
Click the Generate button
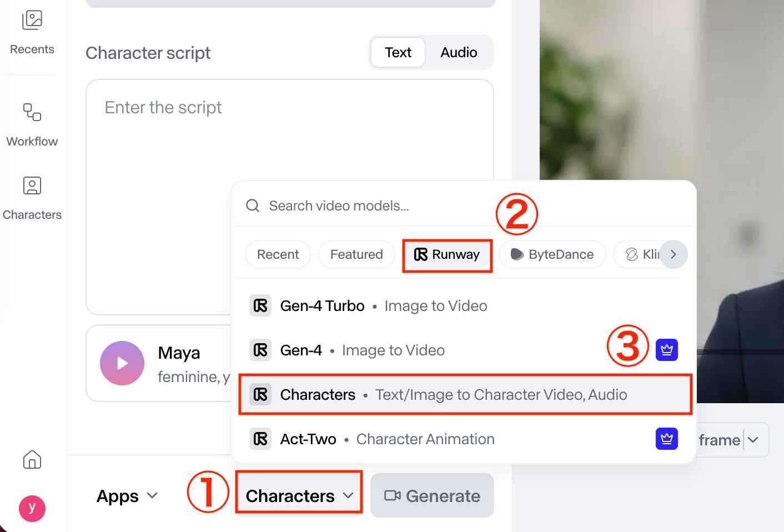[x=432, y=495]
